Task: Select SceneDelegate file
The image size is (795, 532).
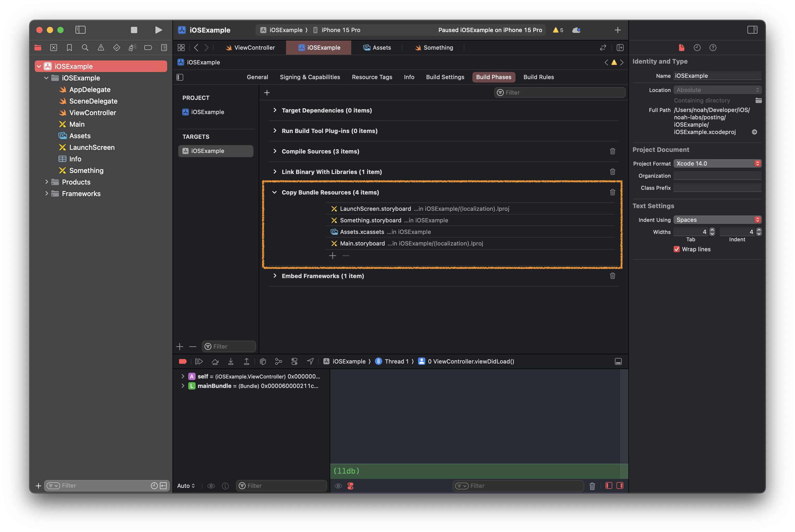Action: pyautogui.click(x=93, y=101)
